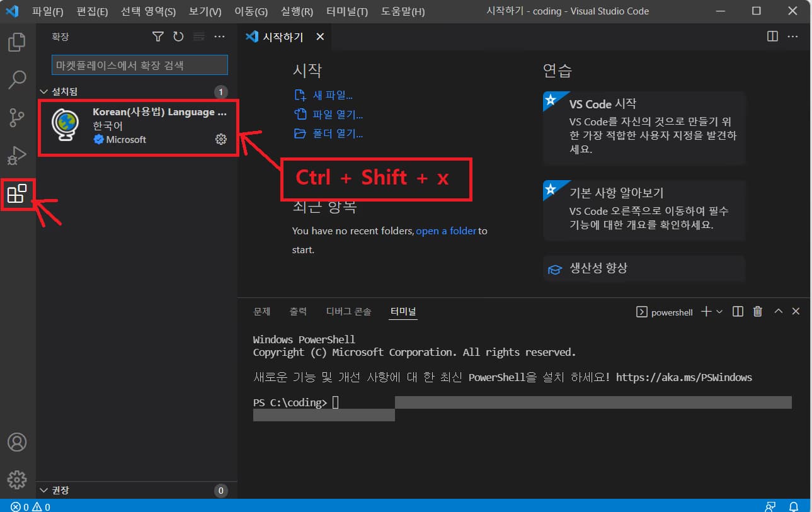Apply a filter to extensions
Screen dimensions: 812x512
tap(157, 37)
